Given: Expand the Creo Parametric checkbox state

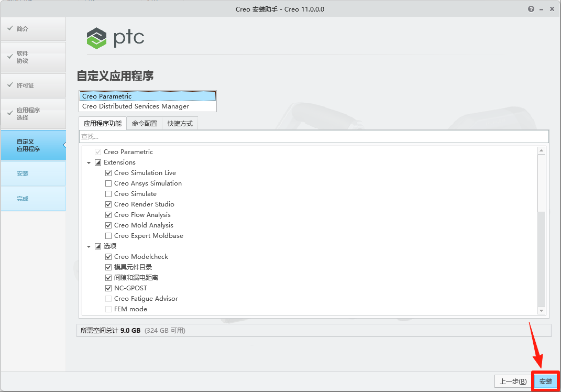Looking at the screenshot, I should tap(97, 151).
